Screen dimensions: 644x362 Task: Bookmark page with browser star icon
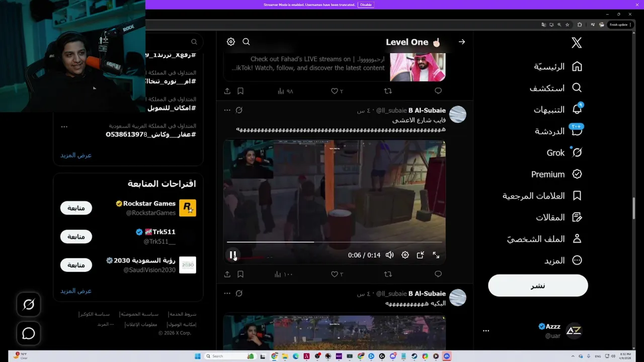coord(568,25)
